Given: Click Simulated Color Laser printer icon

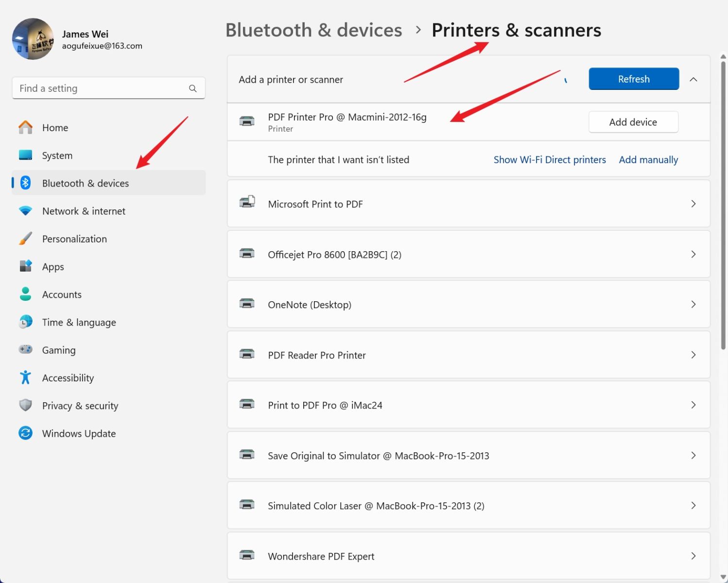Looking at the screenshot, I should click(x=247, y=505).
